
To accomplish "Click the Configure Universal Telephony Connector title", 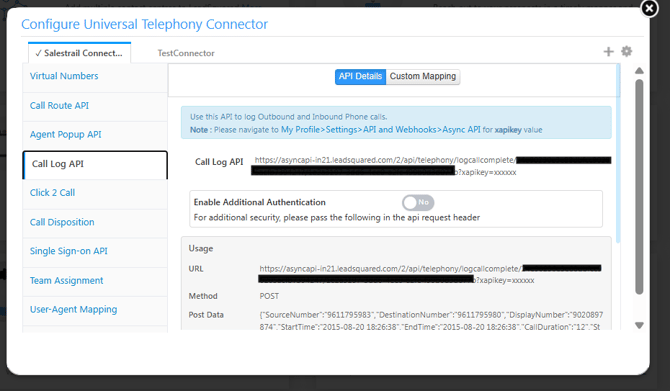I will click(x=144, y=24).
